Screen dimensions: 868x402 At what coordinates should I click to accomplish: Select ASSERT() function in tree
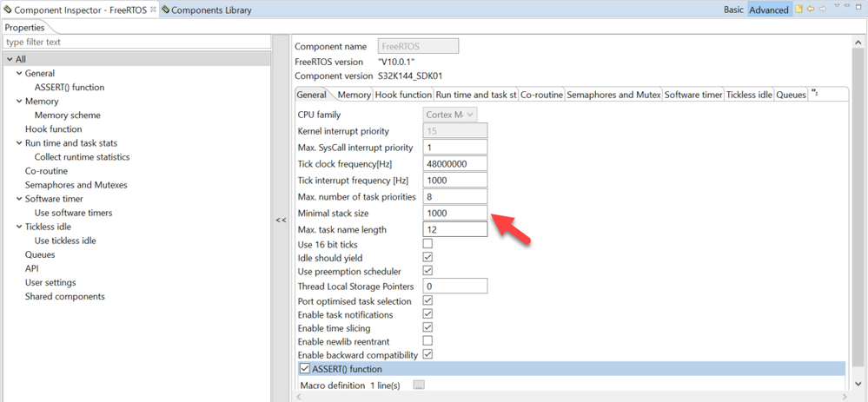[70, 88]
